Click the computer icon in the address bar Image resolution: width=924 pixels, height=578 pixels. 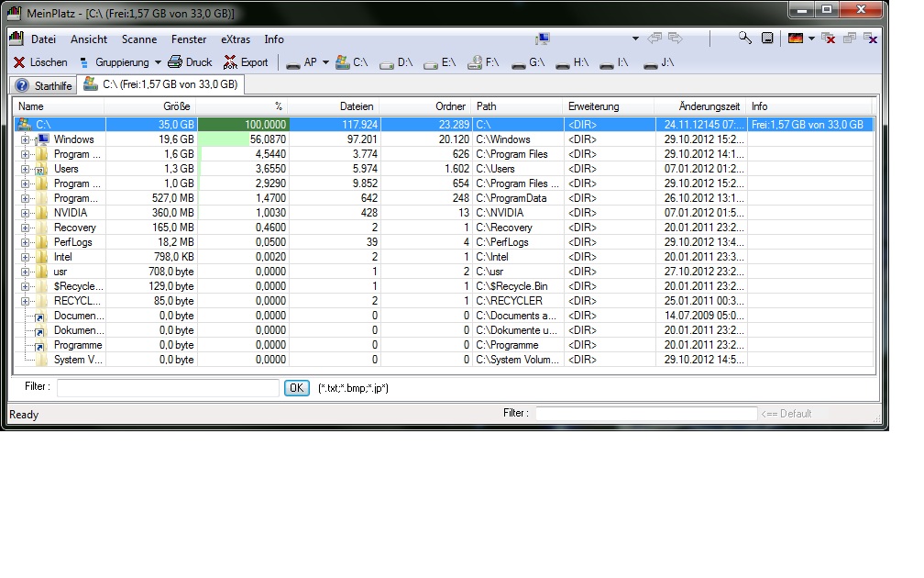(542, 39)
